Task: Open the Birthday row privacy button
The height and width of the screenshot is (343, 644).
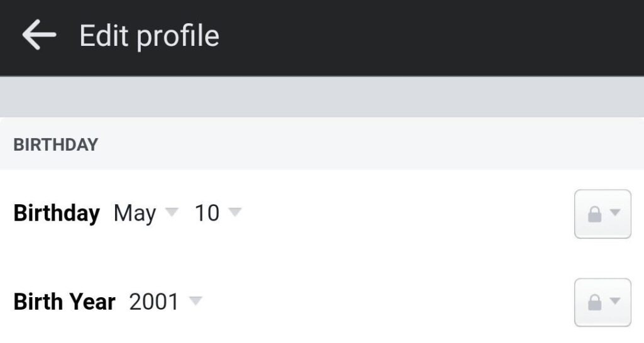Action: tap(602, 214)
